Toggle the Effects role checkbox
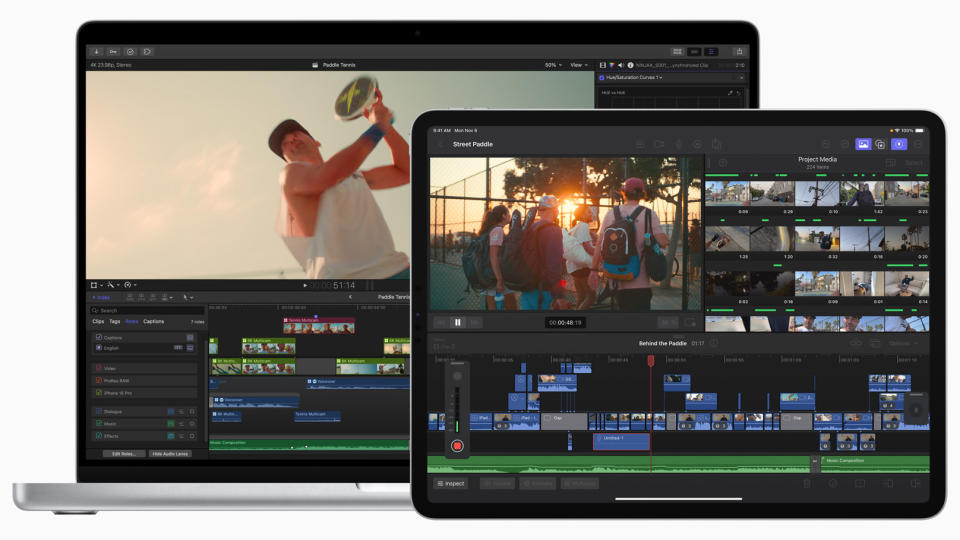 point(99,436)
